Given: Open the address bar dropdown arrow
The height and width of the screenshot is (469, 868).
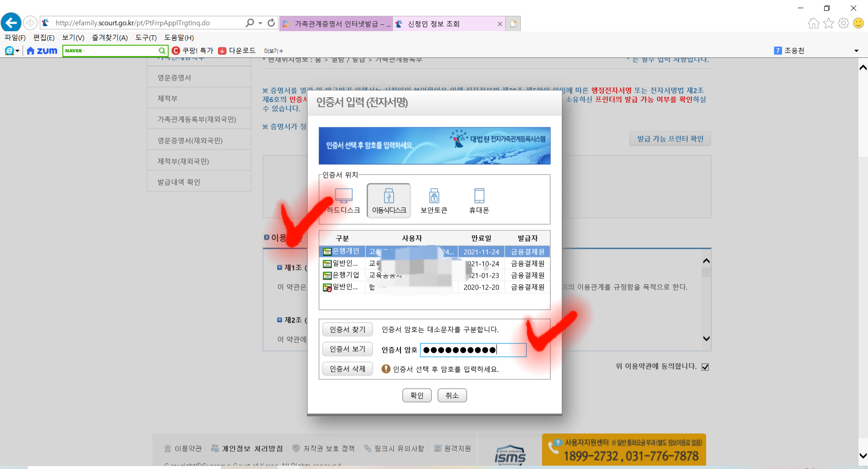Looking at the screenshot, I should [x=260, y=23].
